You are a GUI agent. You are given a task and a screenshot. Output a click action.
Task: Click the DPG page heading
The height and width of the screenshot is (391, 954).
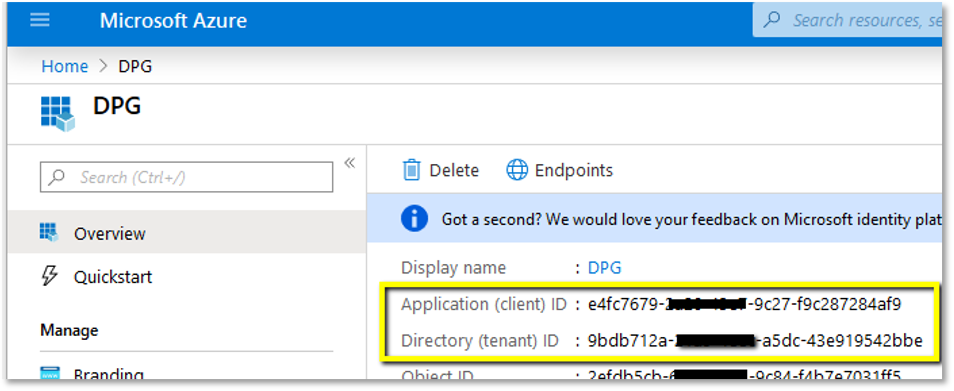click(x=117, y=106)
